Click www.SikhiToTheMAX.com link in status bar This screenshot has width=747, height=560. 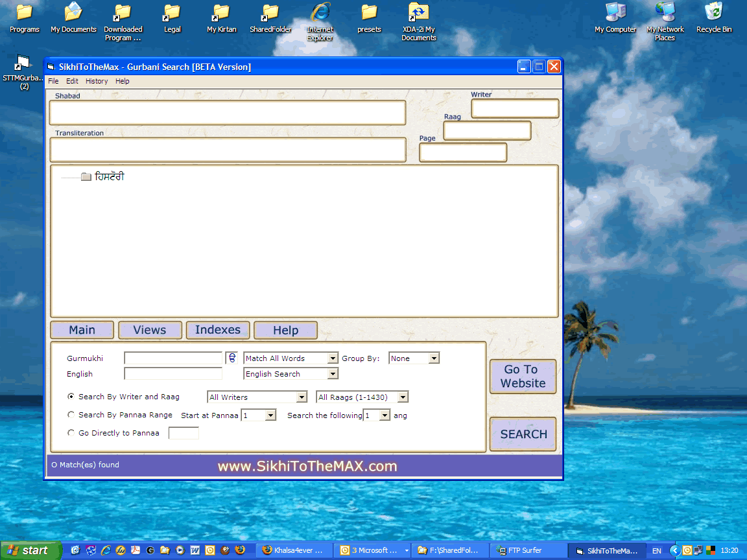click(x=307, y=466)
